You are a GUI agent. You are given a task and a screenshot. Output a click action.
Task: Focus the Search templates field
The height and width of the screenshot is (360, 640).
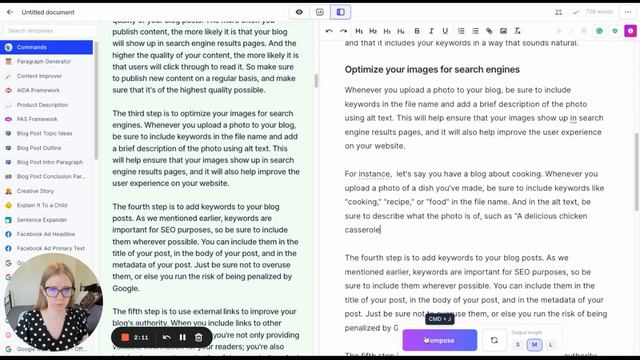tap(49, 31)
